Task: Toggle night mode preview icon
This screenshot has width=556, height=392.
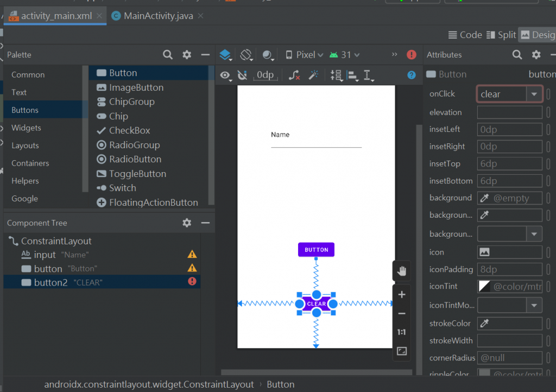Action: (267, 55)
